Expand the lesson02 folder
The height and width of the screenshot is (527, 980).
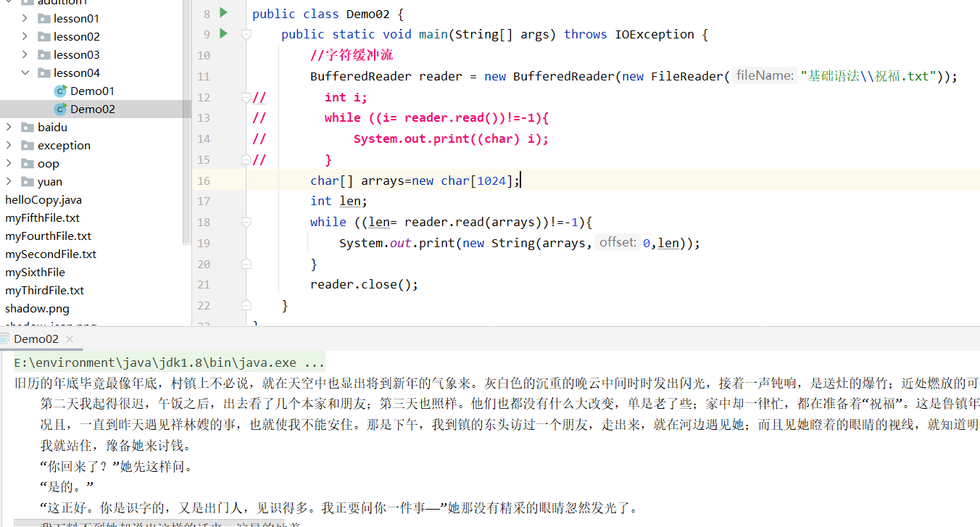click(x=25, y=36)
